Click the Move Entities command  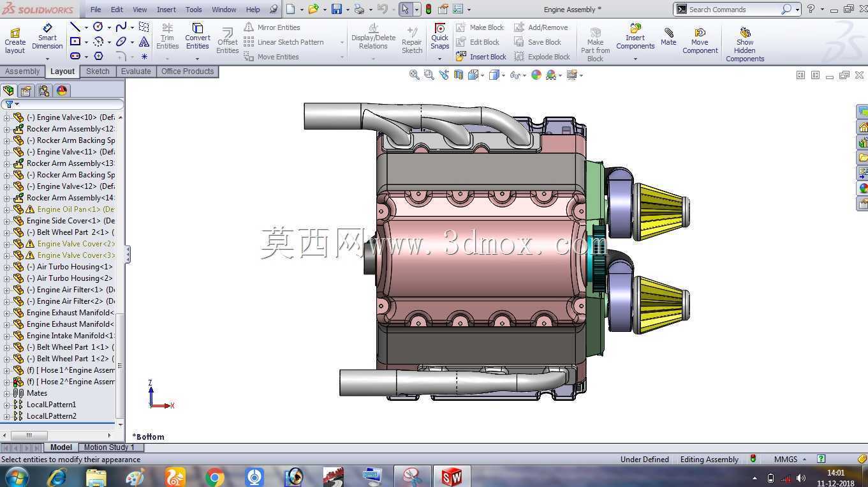tap(271, 57)
